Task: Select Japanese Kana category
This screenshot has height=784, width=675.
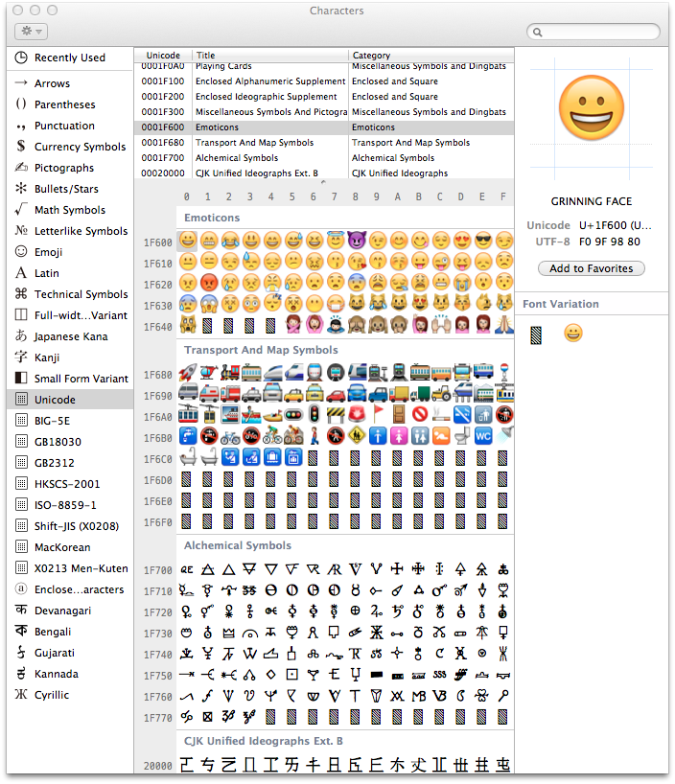Action: pyautogui.click(x=70, y=336)
